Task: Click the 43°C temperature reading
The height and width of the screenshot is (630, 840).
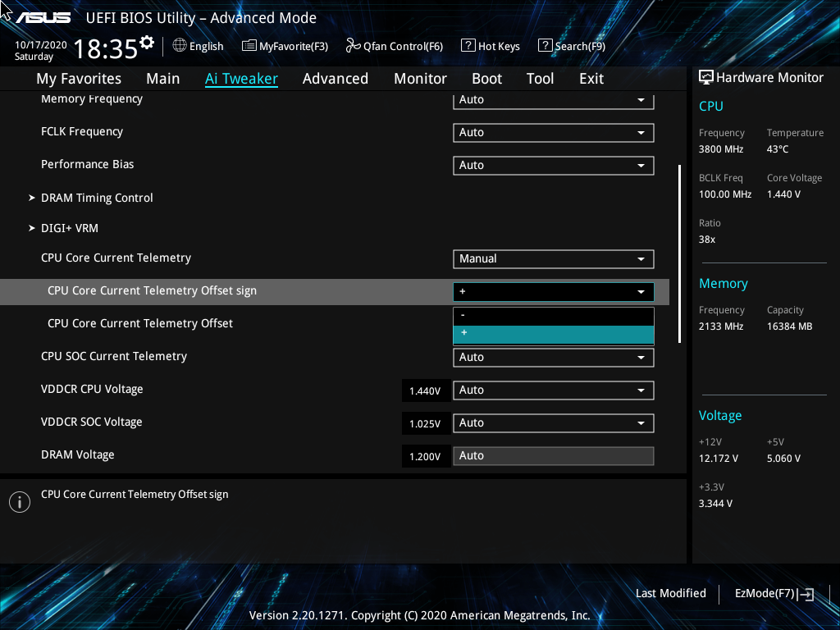Action: pos(778,149)
